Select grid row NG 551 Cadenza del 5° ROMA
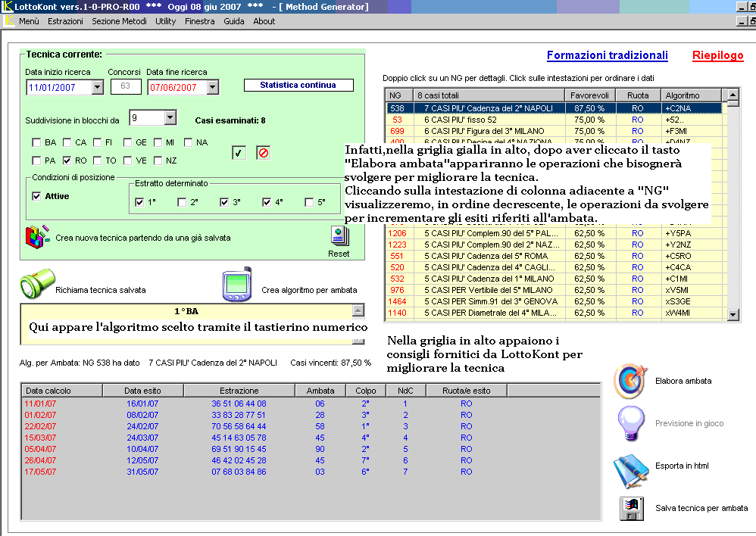Image resolution: width=756 pixels, height=536 pixels. click(x=555, y=256)
